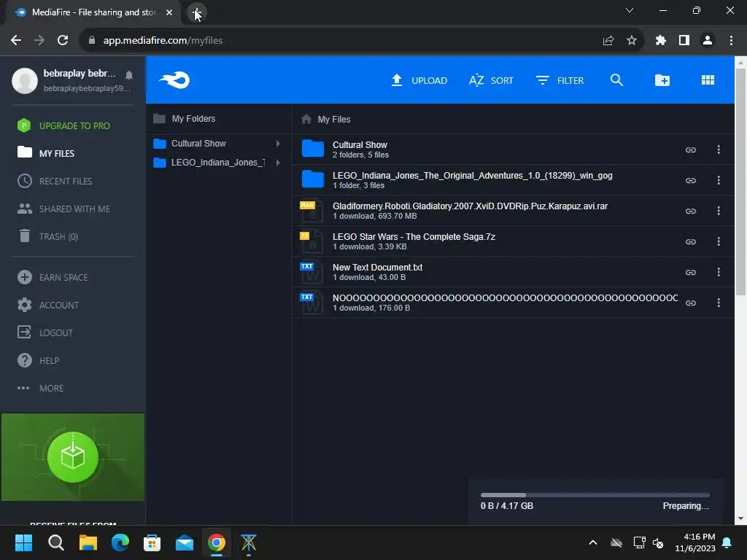Copy the share link for New Text Document.txt

(690, 272)
